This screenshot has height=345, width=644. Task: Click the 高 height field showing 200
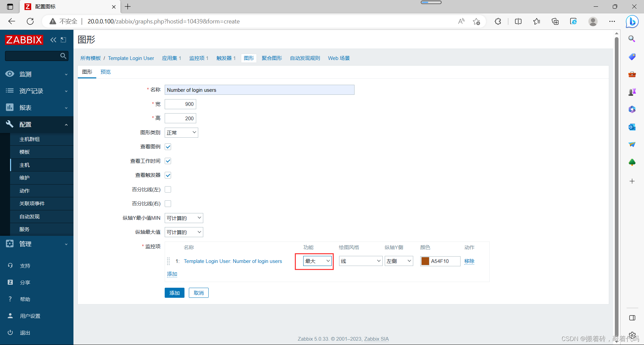coord(180,118)
